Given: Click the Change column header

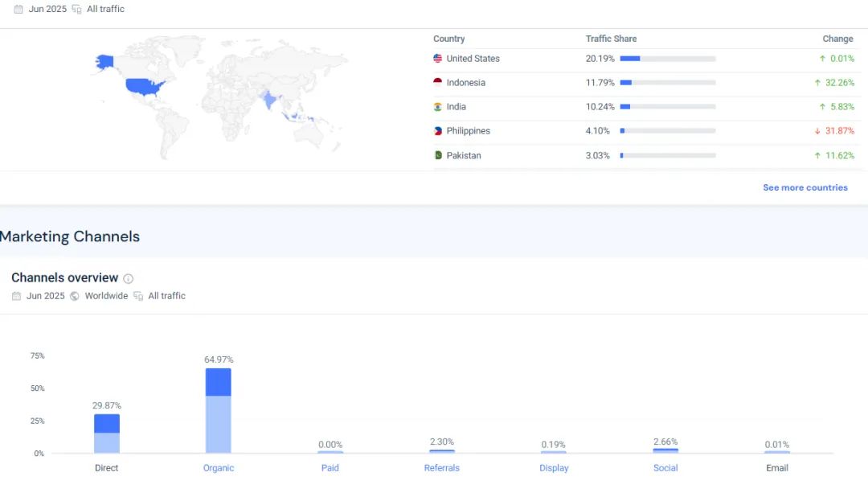Looking at the screenshot, I should [x=837, y=39].
